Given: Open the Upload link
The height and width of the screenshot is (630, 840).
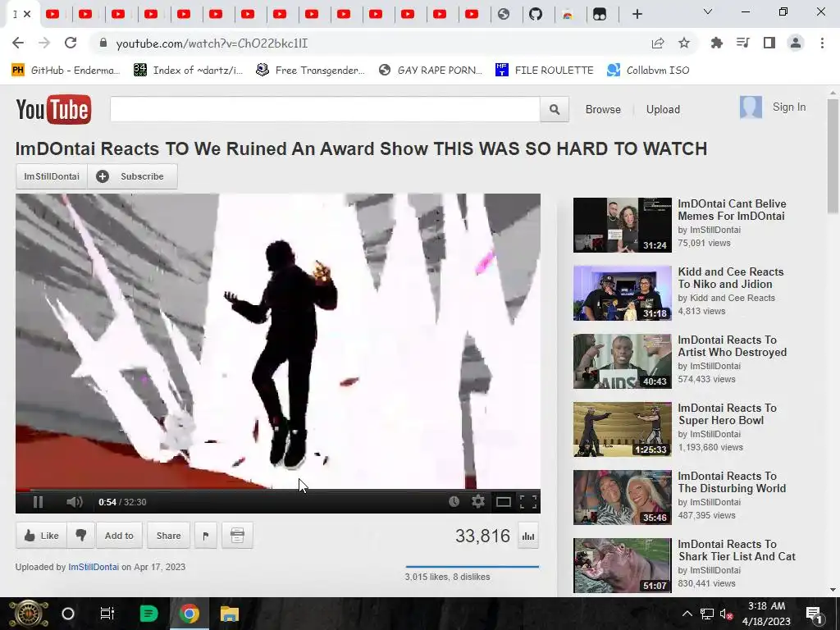Looking at the screenshot, I should [x=663, y=109].
